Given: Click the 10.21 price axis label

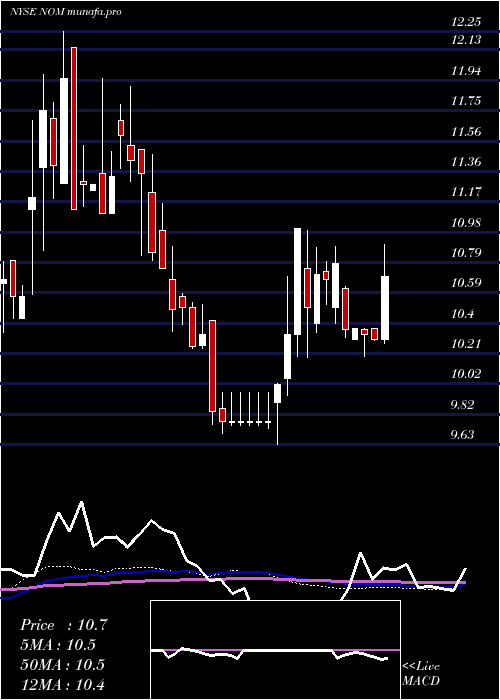Looking at the screenshot, I should point(466,344).
